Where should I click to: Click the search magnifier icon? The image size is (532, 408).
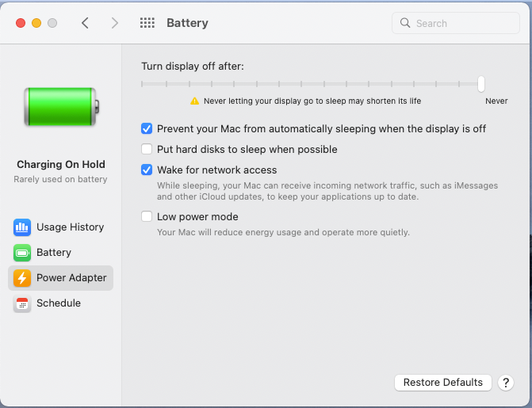click(405, 23)
